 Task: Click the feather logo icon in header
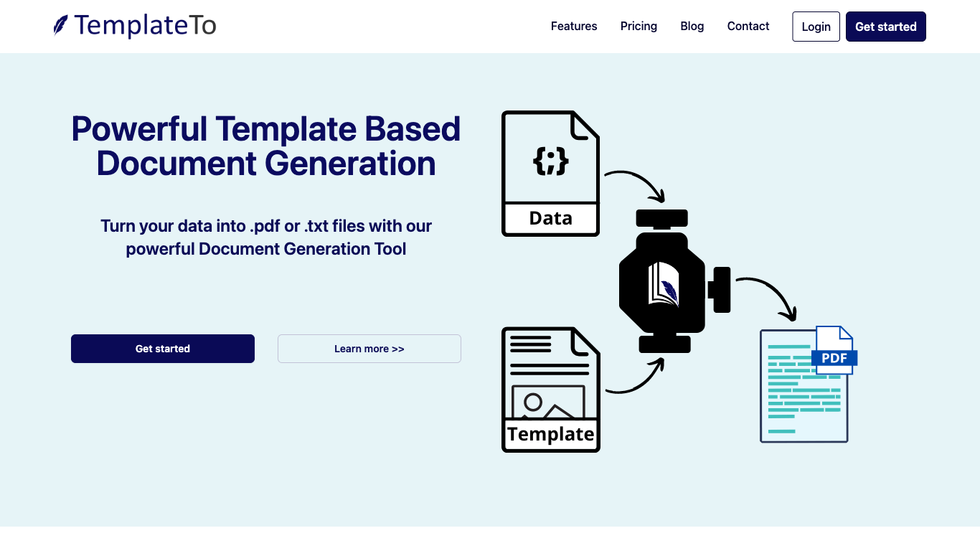tap(61, 26)
